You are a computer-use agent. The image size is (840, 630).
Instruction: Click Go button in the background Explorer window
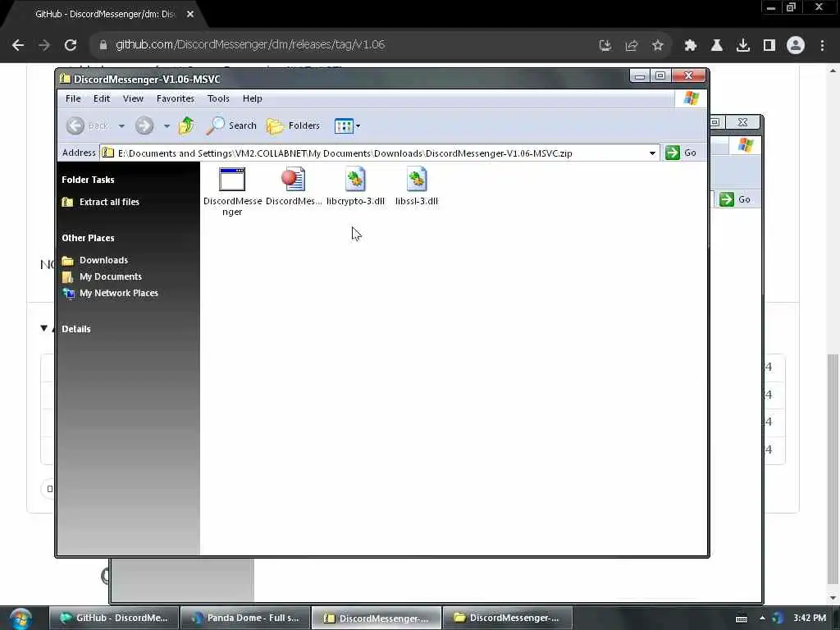tap(736, 200)
